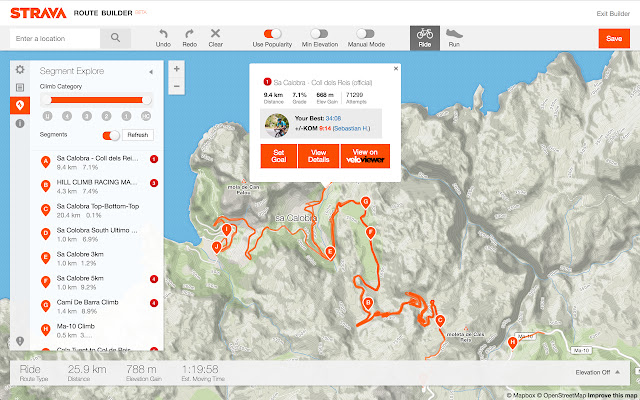Image resolution: width=640 pixels, height=400 pixels.
Task: Open the settings gear in the side panel
Action: tap(20, 69)
